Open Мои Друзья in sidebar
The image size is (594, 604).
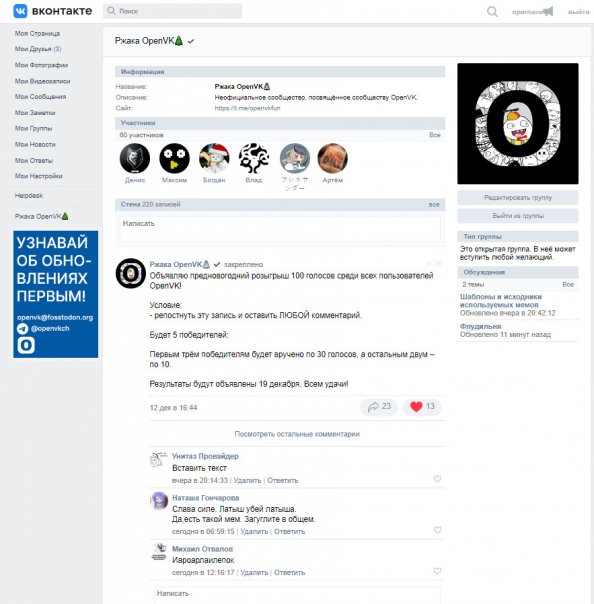point(38,49)
